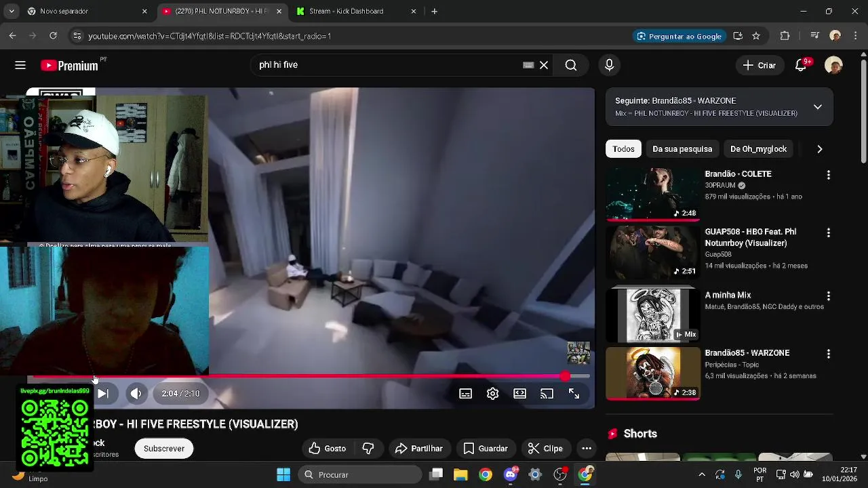
Task: Open options for GUAP508 - HBO video
Action: pyautogui.click(x=828, y=232)
